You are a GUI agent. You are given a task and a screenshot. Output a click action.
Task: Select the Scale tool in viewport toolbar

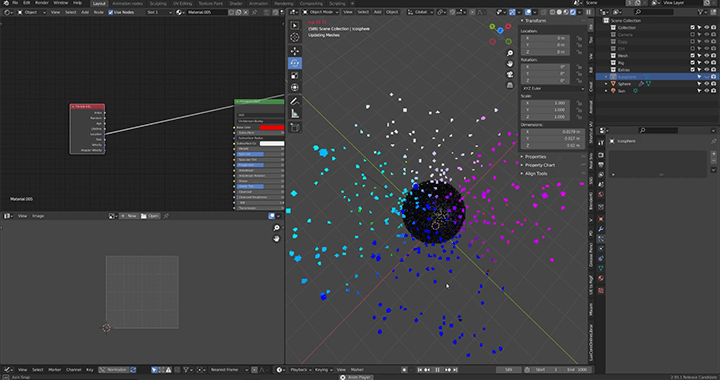[295, 75]
